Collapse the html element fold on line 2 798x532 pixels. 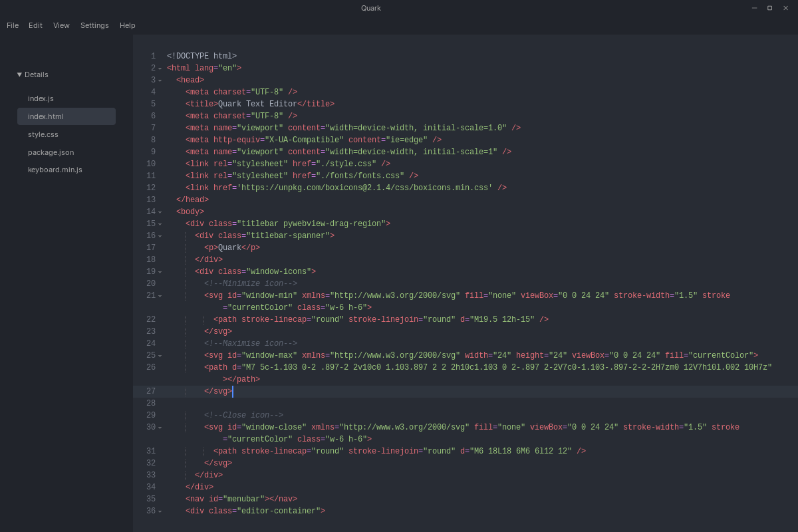coord(160,67)
